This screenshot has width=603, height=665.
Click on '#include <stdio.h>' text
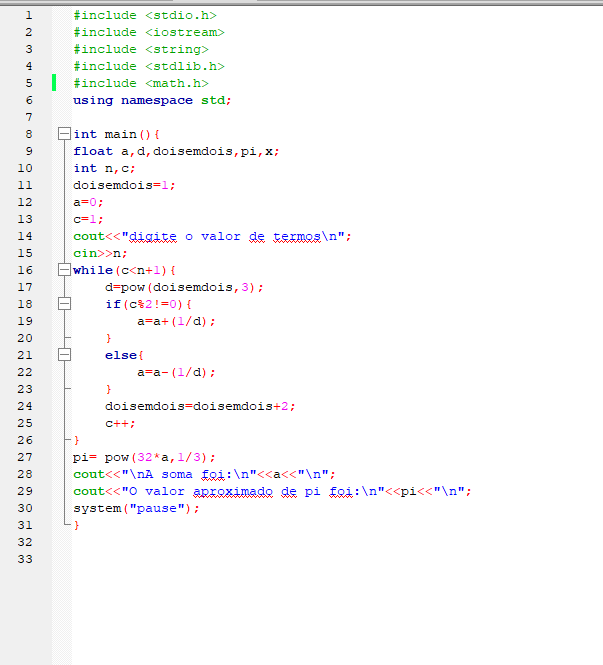(145, 16)
